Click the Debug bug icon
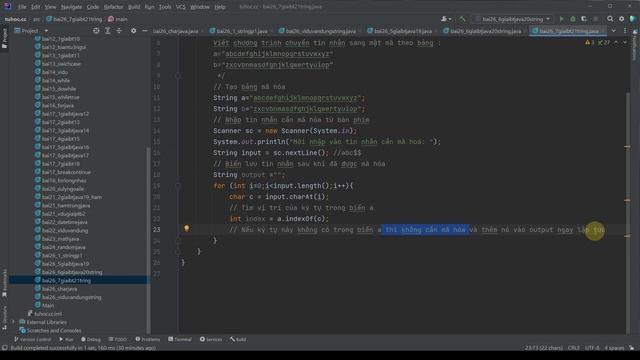Screen dimensions: 640x360 pyautogui.click(x=573, y=19)
